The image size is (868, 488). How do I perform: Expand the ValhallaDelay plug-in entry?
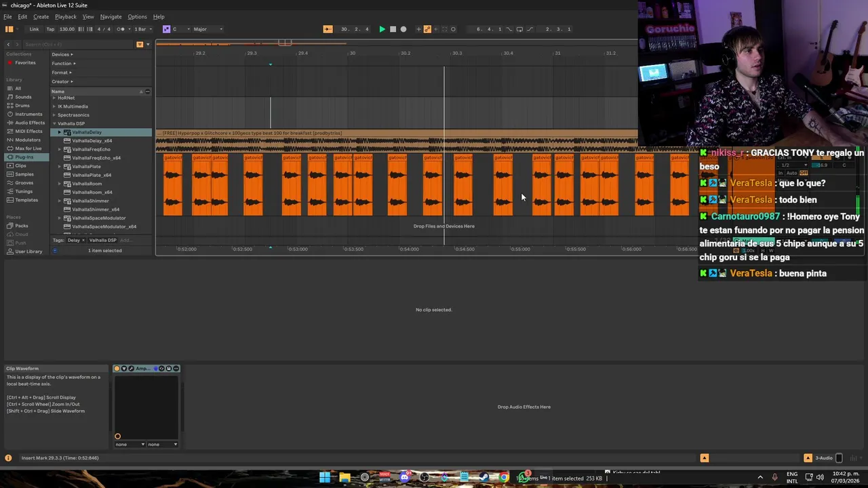pos(60,132)
